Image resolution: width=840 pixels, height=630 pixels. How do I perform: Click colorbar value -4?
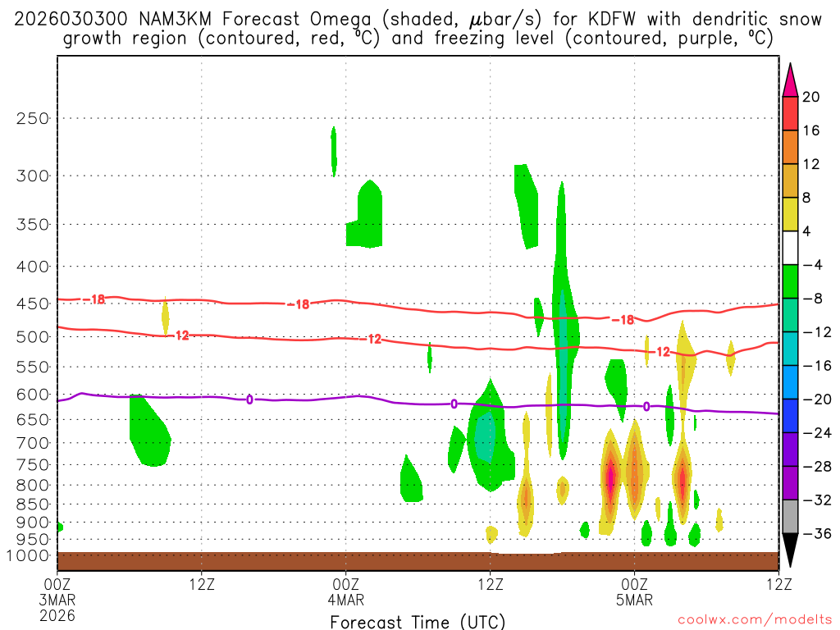pyautogui.click(x=812, y=265)
